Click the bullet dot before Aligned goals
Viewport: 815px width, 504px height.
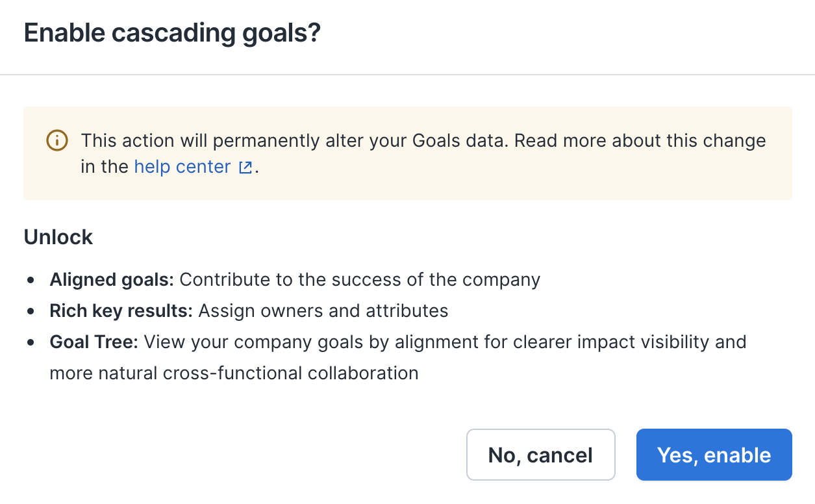31,281
